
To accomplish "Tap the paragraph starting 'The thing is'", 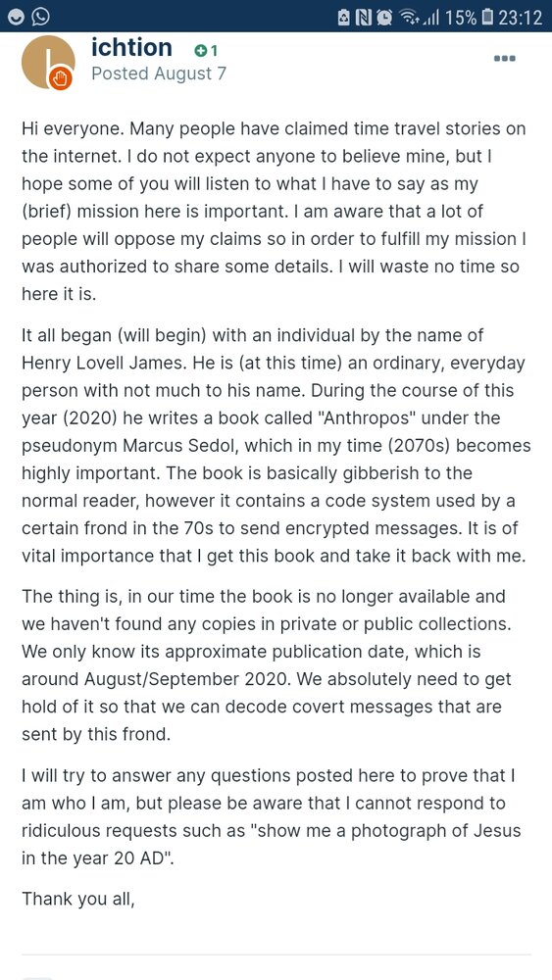I will [269, 665].
